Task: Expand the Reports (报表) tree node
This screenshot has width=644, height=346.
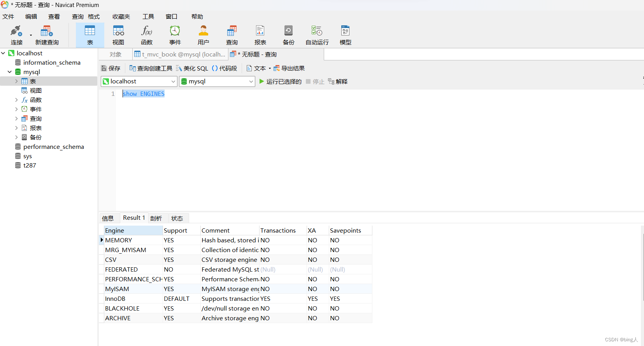Action: pos(16,128)
